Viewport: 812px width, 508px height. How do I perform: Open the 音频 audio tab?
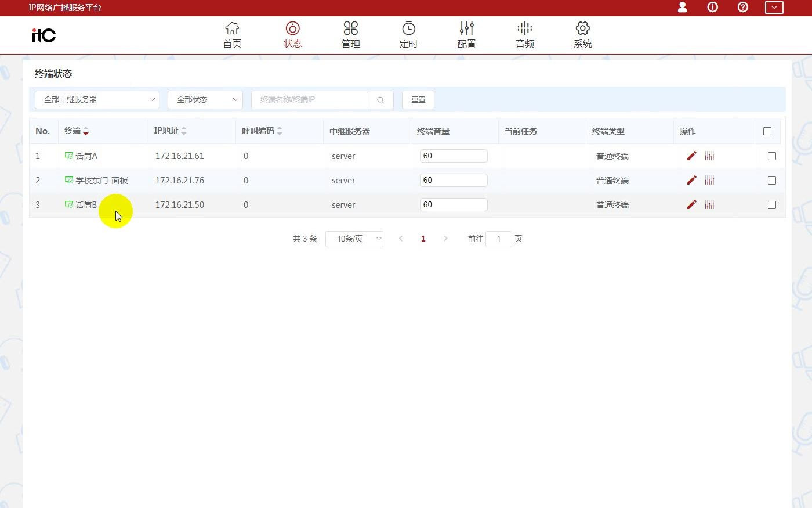pyautogui.click(x=524, y=35)
